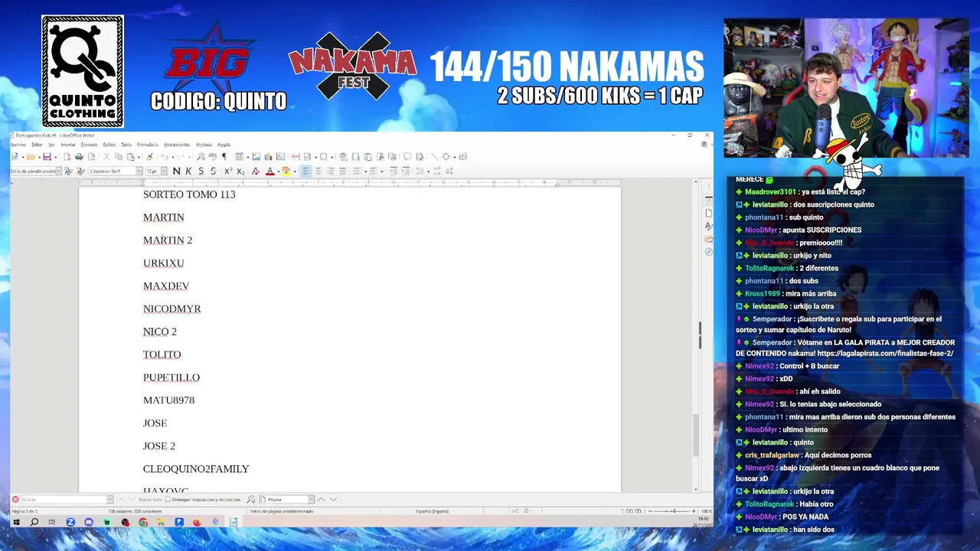Click Buscar todo button
The height and width of the screenshot is (551, 980).
point(151,499)
